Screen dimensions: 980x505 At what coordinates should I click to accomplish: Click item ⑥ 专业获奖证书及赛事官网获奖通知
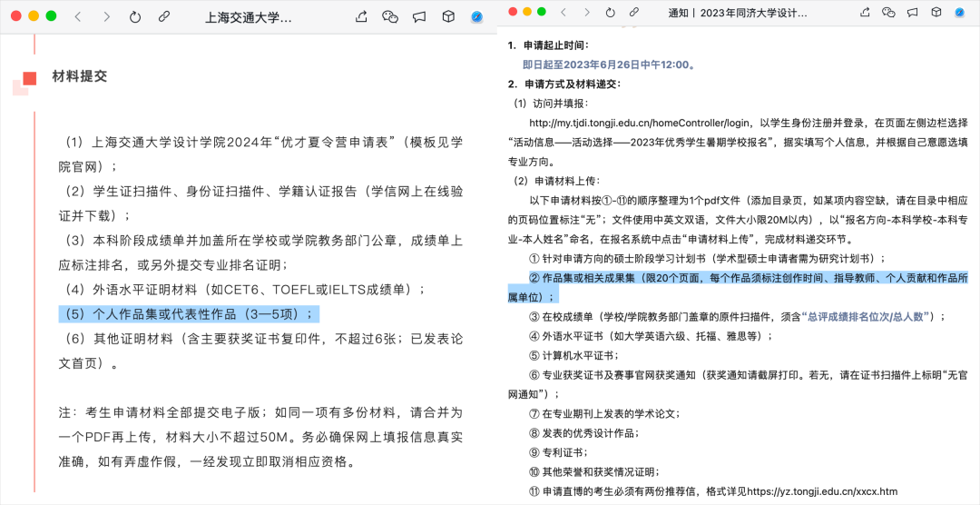(x=738, y=384)
